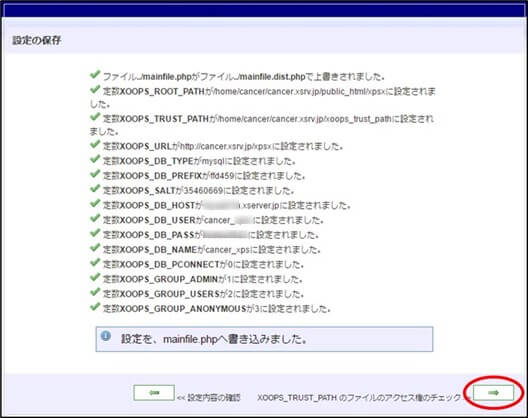This screenshot has width=528, height=418.
Task: Click the green checkmark beside XOOPS_GROUP_USERS
Action: [95, 292]
